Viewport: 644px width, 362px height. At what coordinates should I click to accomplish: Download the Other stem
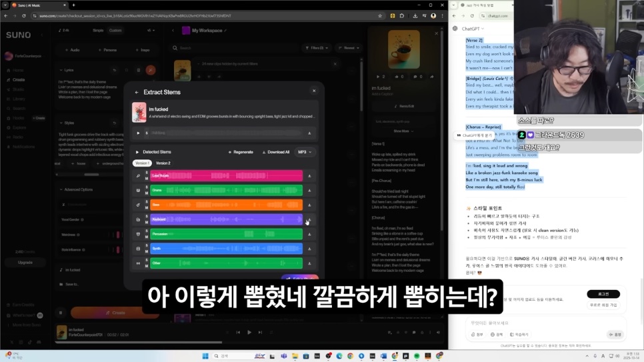pos(309,263)
